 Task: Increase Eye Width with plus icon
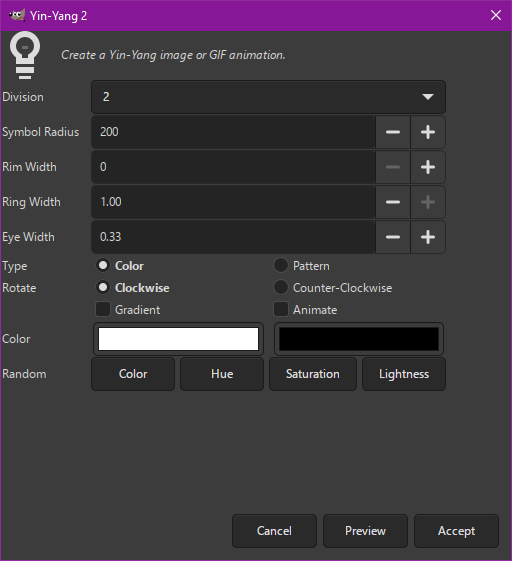click(428, 237)
